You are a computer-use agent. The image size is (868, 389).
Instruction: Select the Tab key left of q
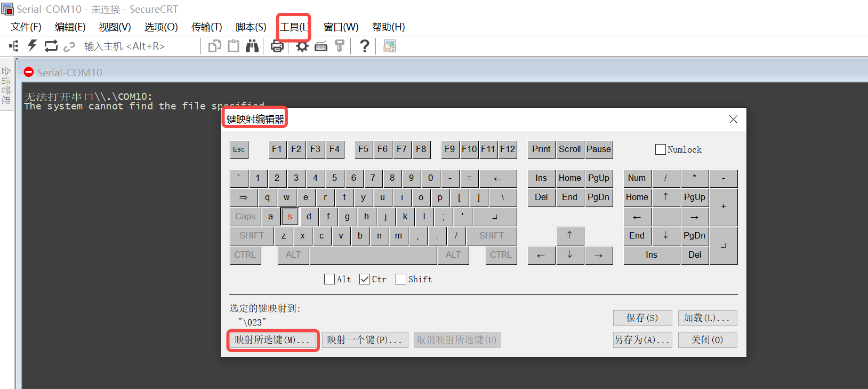click(244, 197)
